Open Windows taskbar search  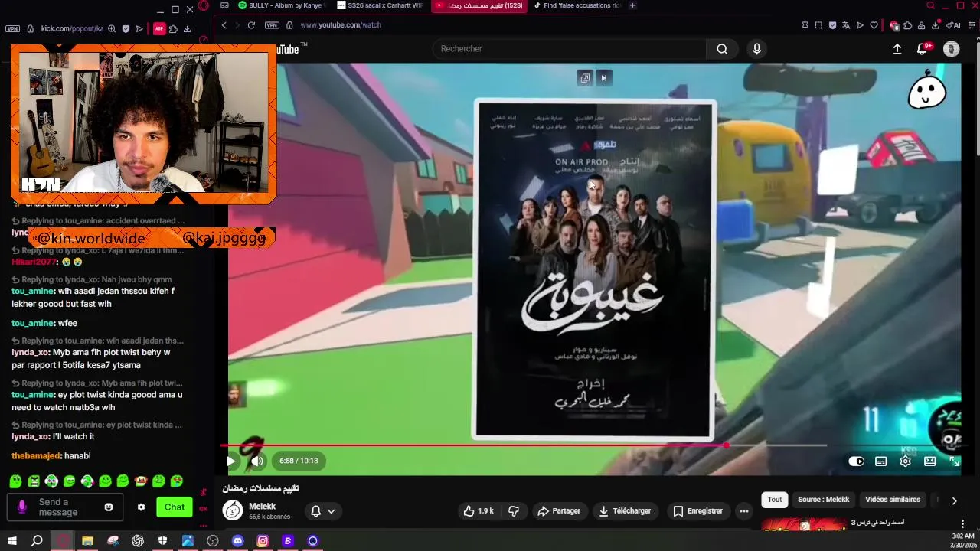pos(37,541)
